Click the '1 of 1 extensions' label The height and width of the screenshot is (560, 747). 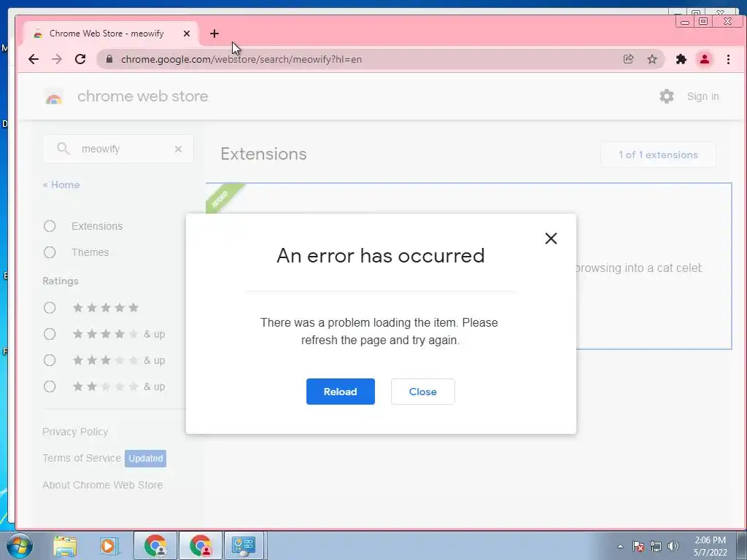(x=658, y=155)
